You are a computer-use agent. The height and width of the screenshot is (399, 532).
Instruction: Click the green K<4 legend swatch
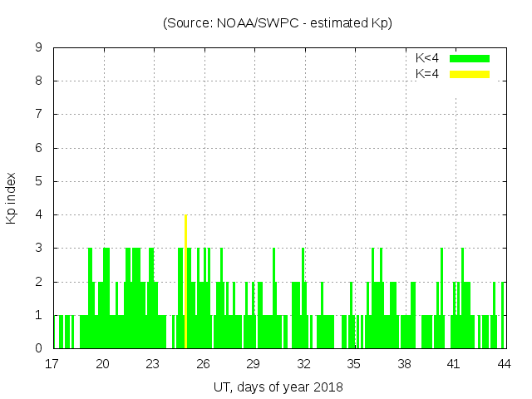click(x=470, y=58)
